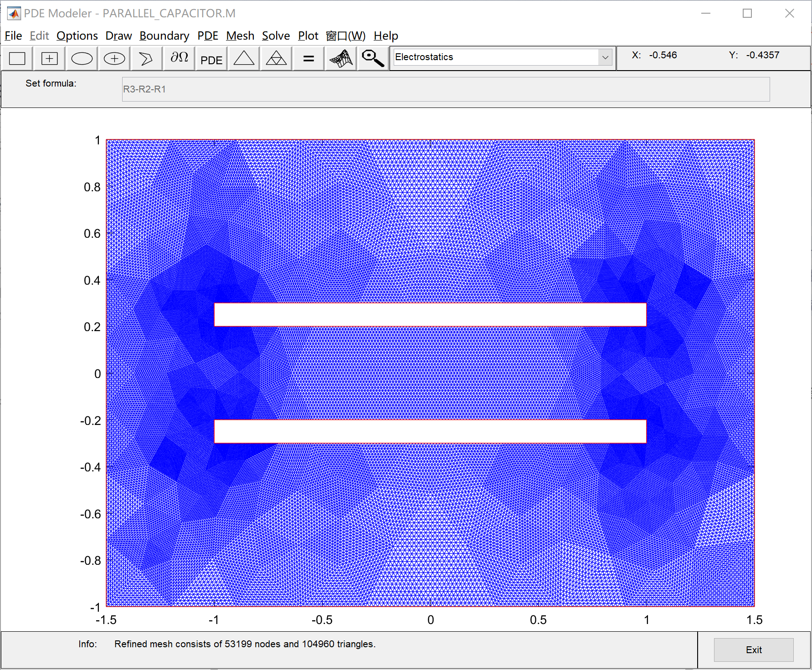Open the Boundary menu
The width and height of the screenshot is (812, 670).
click(164, 36)
